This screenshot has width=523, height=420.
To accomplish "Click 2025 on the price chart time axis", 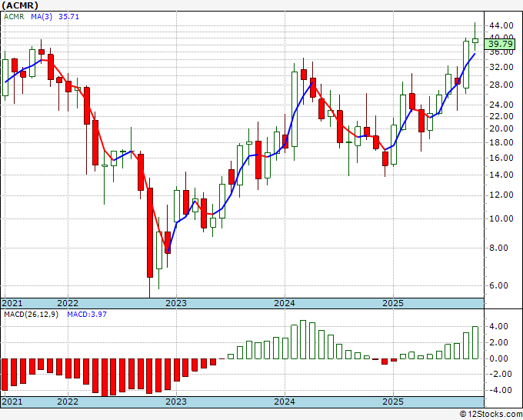I will (393, 303).
